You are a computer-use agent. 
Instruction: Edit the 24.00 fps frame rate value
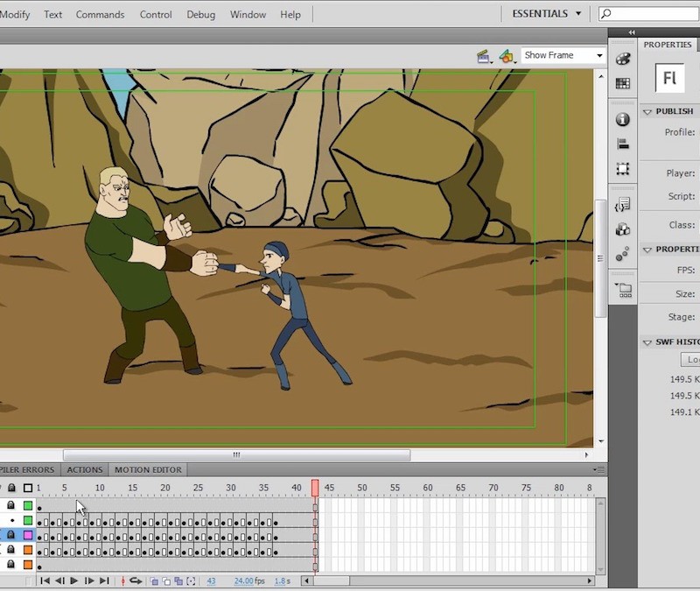coord(245,580)
